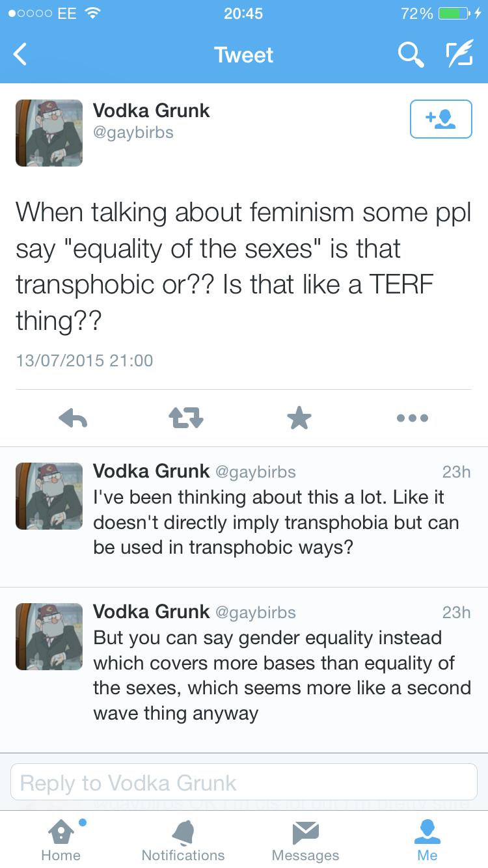Go to the Me profile tab
The width and height of the screenshot is (488, 868).
coord(427,840)
